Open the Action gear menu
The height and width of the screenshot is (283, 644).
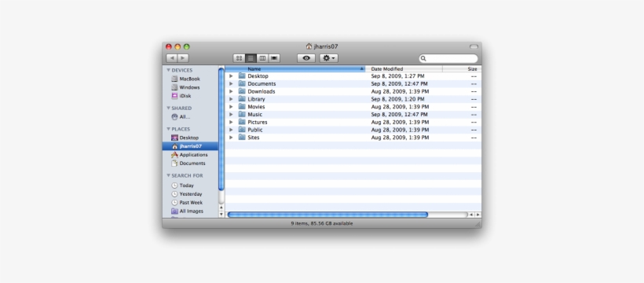(329, 58)
